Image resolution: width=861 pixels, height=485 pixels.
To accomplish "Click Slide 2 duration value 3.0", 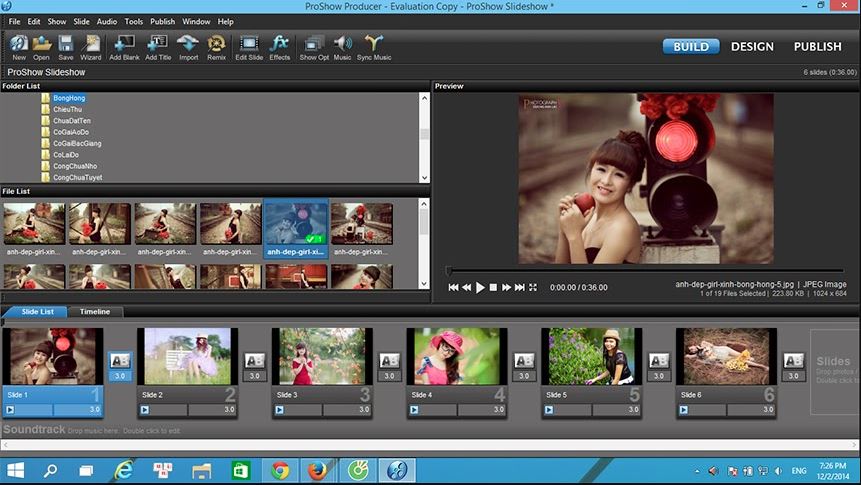I will click(229, 410).
